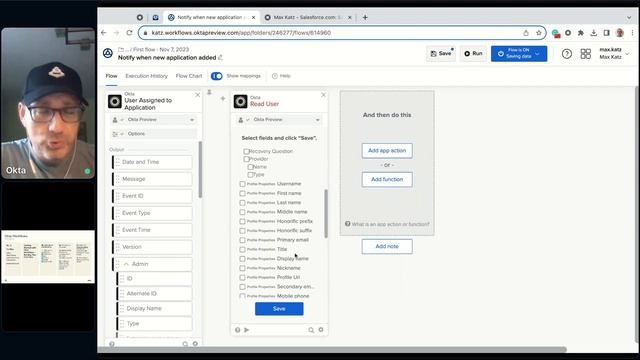Click the search icon in User Assigned card footer

(185, 344)
